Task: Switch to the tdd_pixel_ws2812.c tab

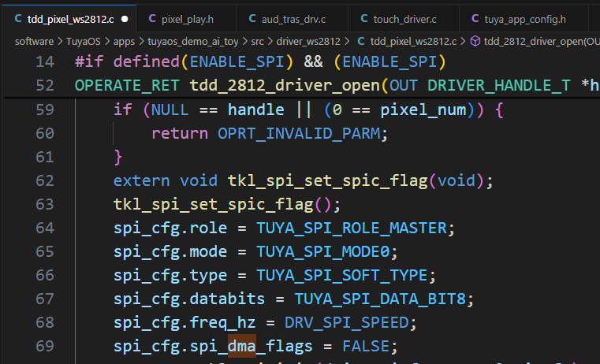Action: pos(69,18)
